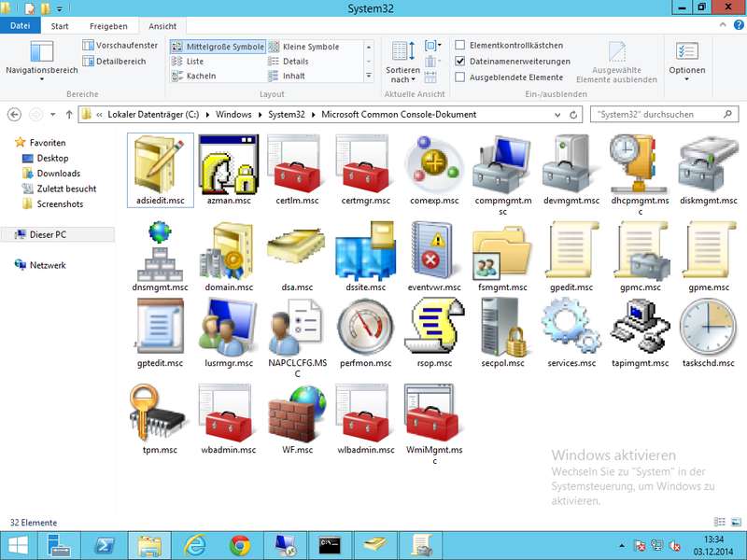The width and height of the screenshot is (747, 560).
Task: Open group-by dropdown in Aktuelle Ansicht
Action: coord(432,46)
